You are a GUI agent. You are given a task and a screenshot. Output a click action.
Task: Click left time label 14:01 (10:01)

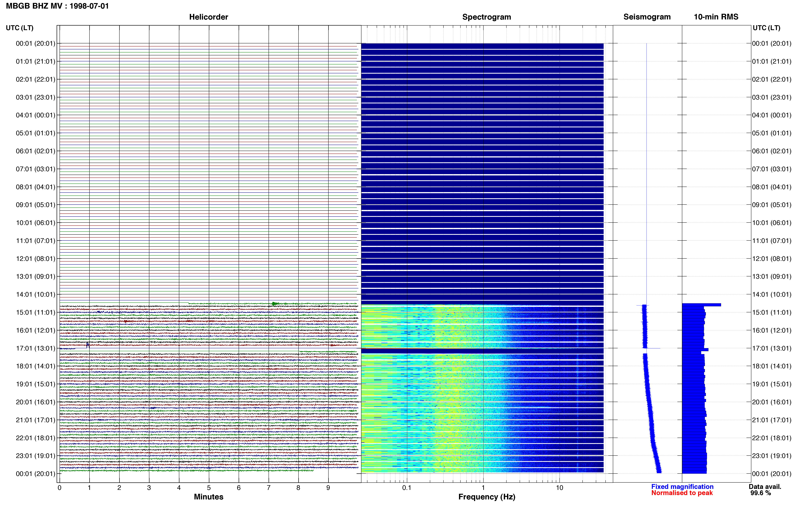tap(36, 294)
